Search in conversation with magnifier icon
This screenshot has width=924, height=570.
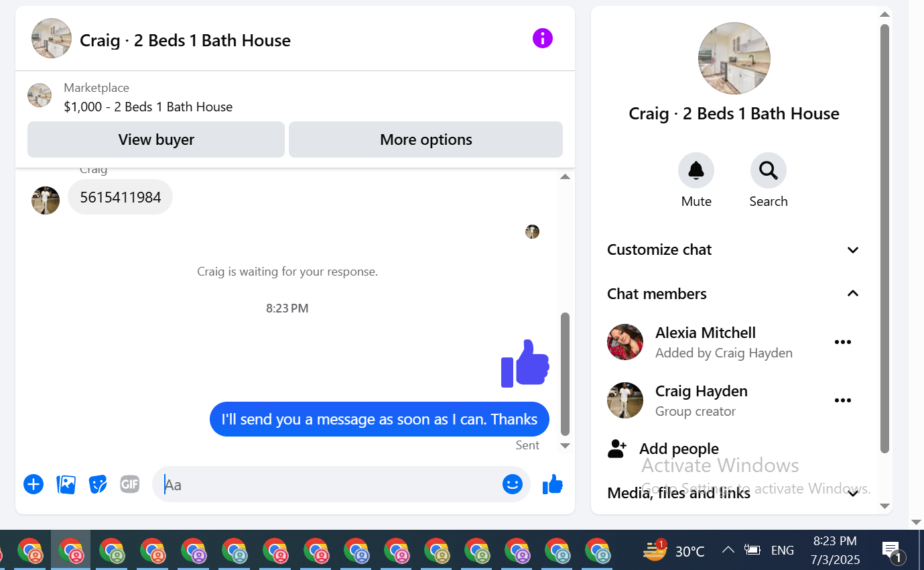769,170
